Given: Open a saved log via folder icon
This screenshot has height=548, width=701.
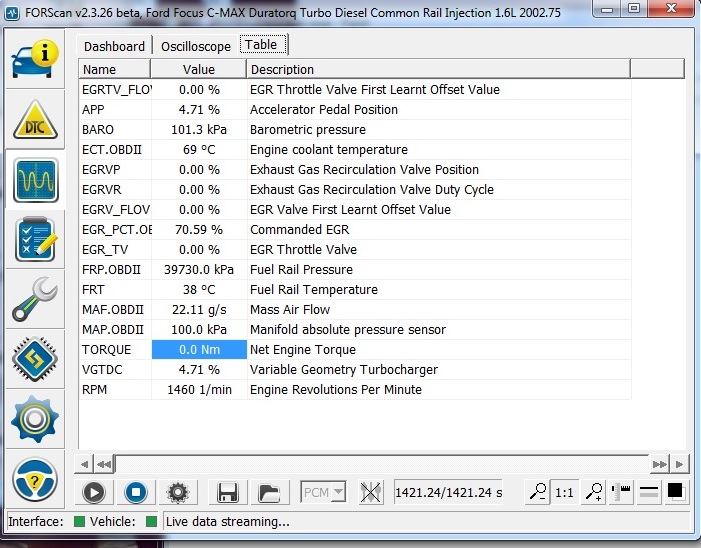Looking at the screenshot, I should [268, 492].
